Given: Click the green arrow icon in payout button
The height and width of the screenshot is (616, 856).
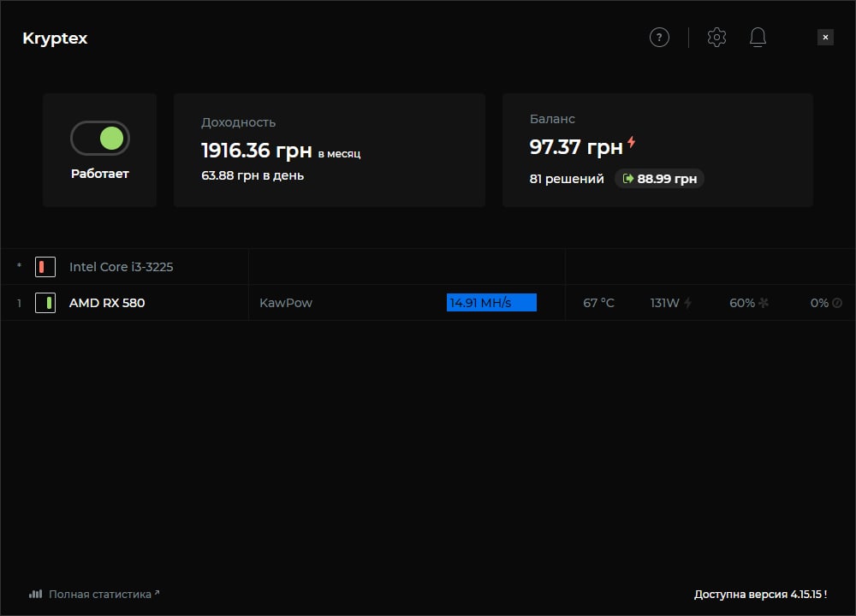Looking at the screenshot, I should click(627, 179).
